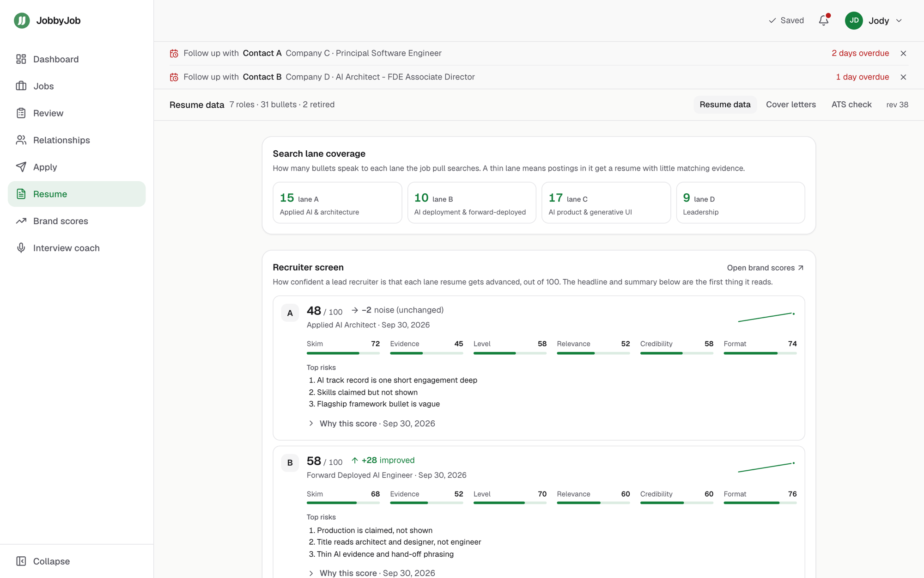Open the Jody account dropdown chevron

pos(899,20)
